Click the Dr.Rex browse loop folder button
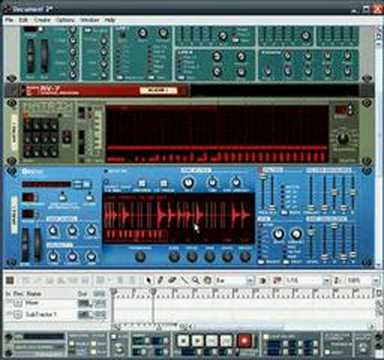384x360 pixels. pos(86,184)
